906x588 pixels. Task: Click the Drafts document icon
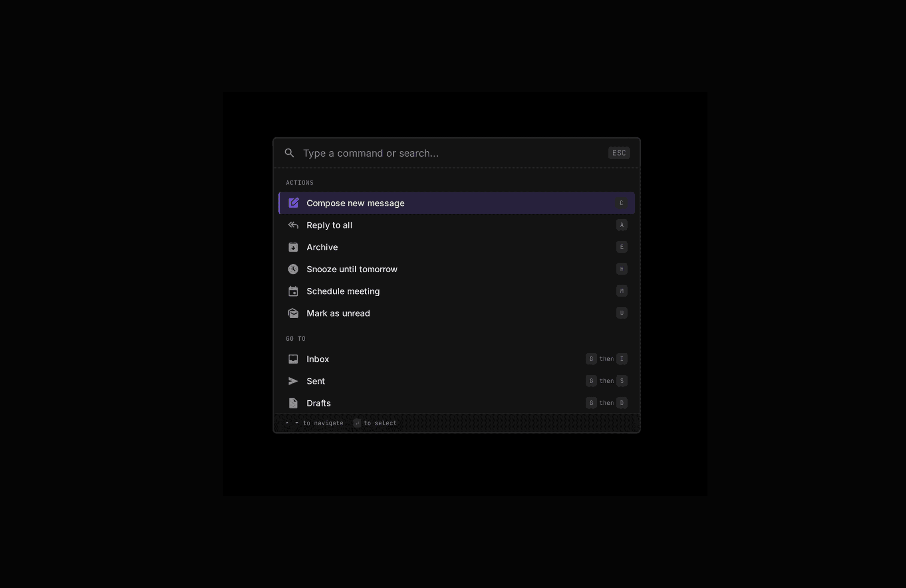tap(294, 403)
